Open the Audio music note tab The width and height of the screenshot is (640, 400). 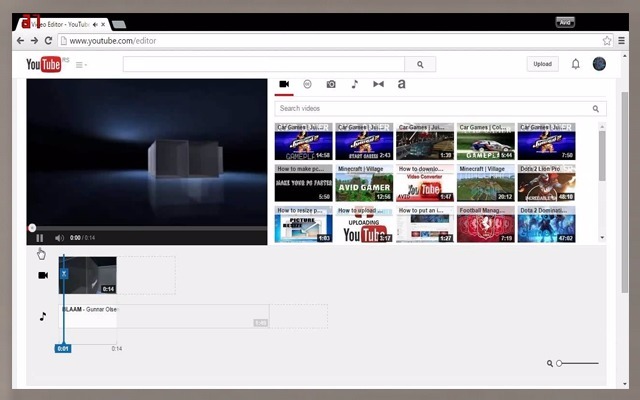[354, 84]
